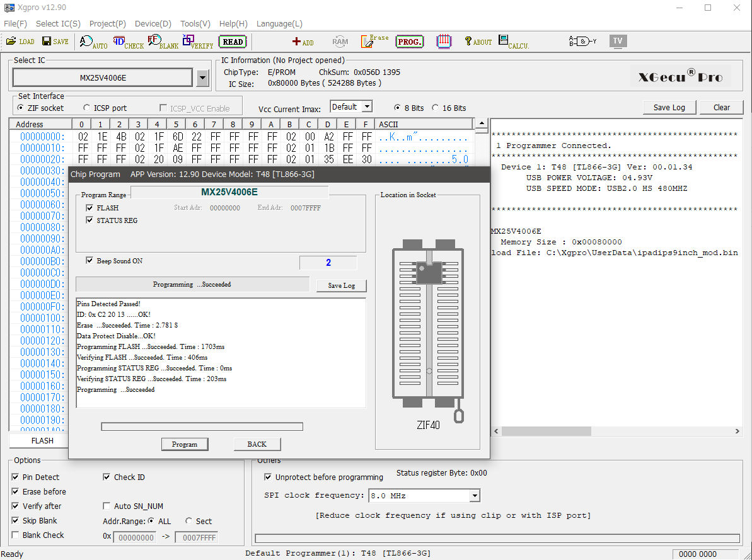
Task: Click the red plus ADD icon
Action: tap(303, 42)
